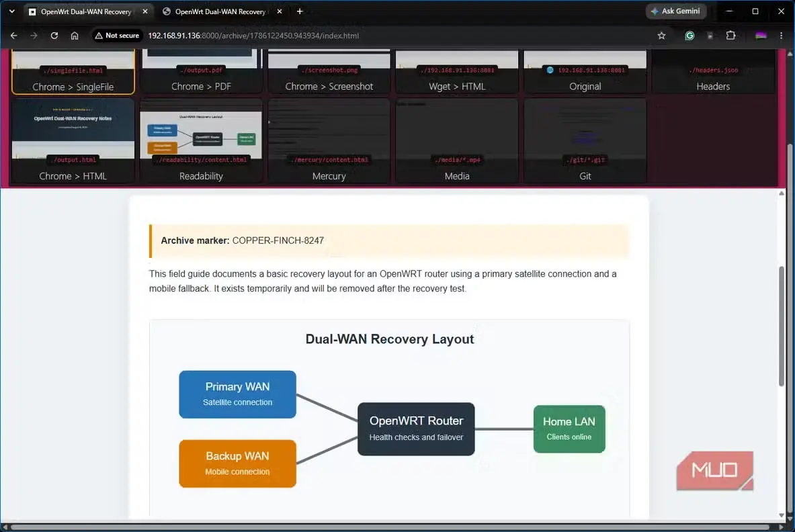Click the Backup WAN diagram box
Image resolution: width=795 pixels, height=532 pixels.
click(237, 463)
